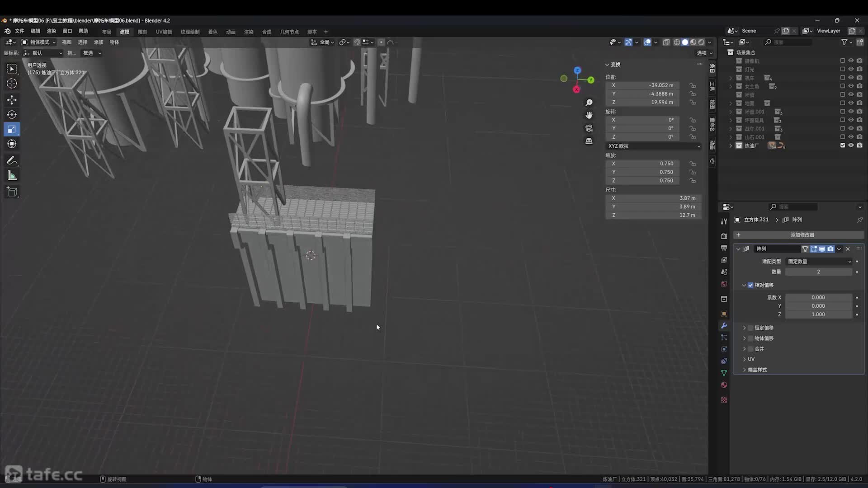Select the Cursor tool
The image size is (868, 488).
click(x=12, y=84)
